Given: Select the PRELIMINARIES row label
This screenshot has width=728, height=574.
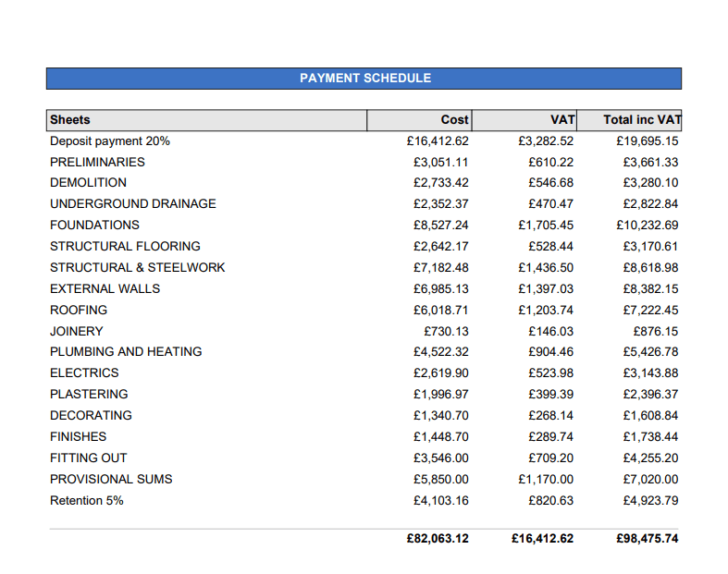Looking at the screenshot, I should (x=97, y=162).
